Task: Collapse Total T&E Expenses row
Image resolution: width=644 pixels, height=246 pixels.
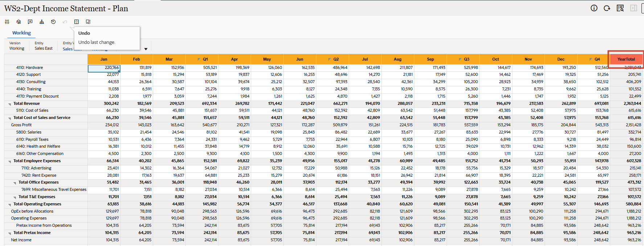Action: (15, 197)
